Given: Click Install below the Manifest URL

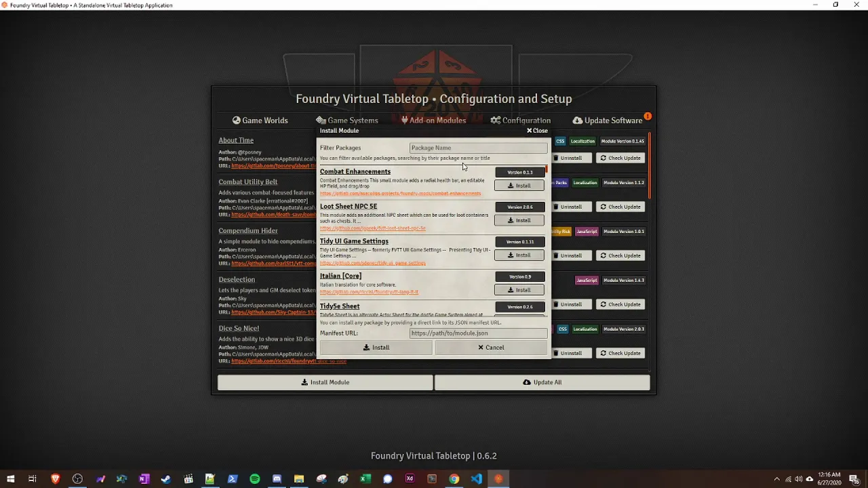Looking at the screenshot, I should [376, 347].
